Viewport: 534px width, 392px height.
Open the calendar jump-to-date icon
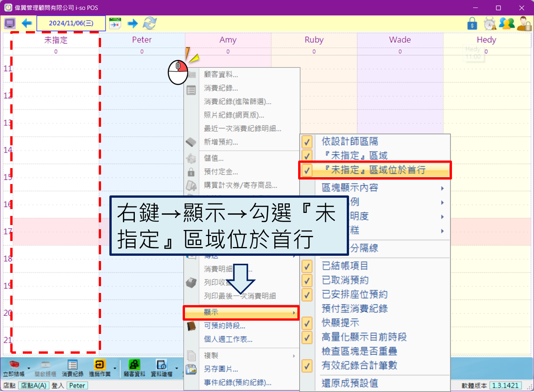115,24
